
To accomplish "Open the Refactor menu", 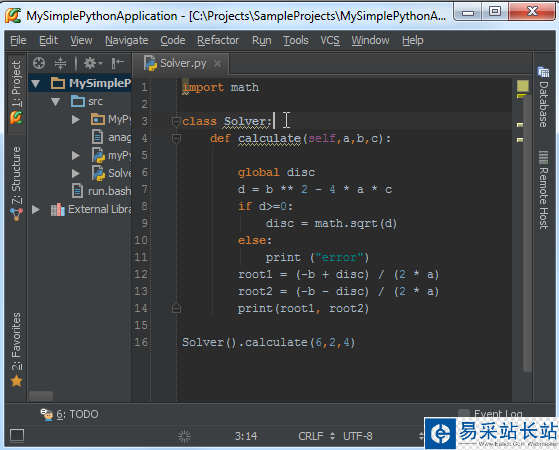I will (218, 40).
